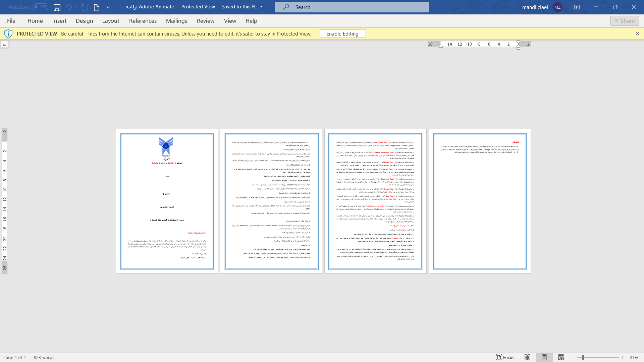The image size is (644, 362).
Task: Switch to Web Layout view icon
Action: [x=561, y=357]
